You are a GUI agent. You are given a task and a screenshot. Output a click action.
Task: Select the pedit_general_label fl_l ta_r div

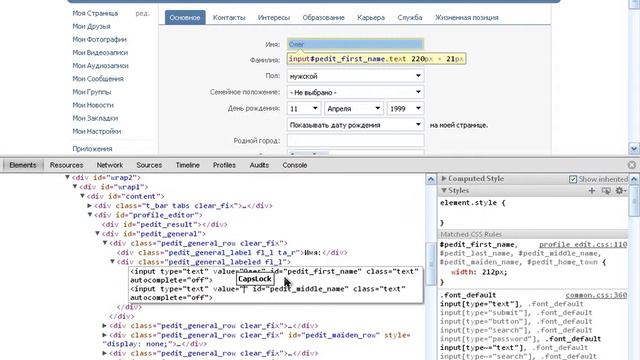[x=232, y=252]
